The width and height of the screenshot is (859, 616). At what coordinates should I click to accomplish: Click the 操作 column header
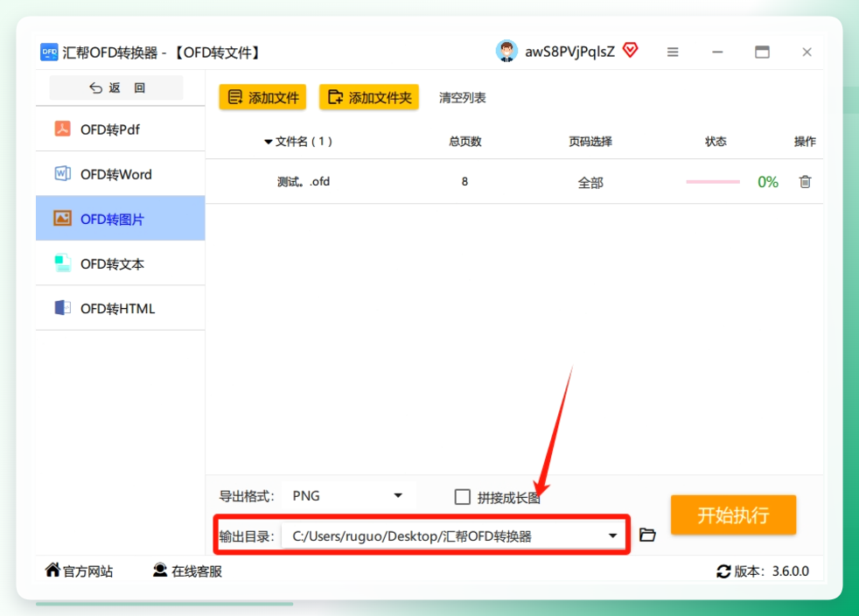click(805, 142)
